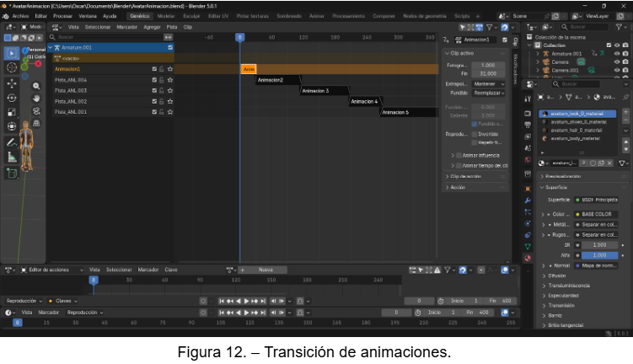Expand the Acción panel
Screen dimensions: 633x364
coord(475,187)
